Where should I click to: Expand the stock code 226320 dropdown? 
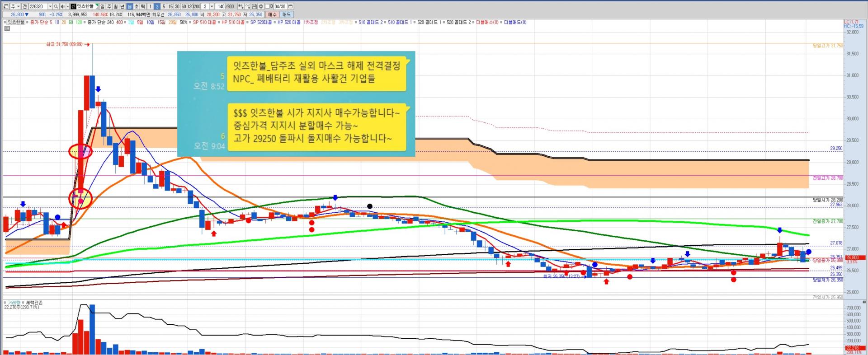pyautogui.click(x=50, y=7)
